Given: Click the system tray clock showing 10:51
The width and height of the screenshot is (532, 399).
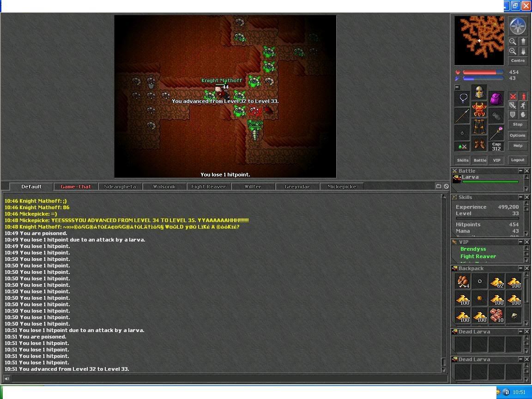Looking at the screenshot, I should tap(519, 392).
